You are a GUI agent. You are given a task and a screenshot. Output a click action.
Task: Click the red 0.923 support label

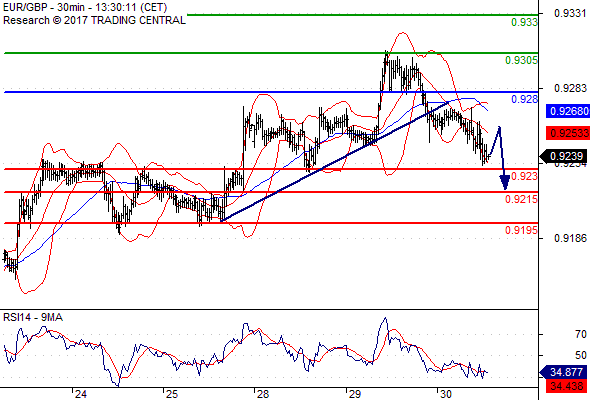click(524, 176)
